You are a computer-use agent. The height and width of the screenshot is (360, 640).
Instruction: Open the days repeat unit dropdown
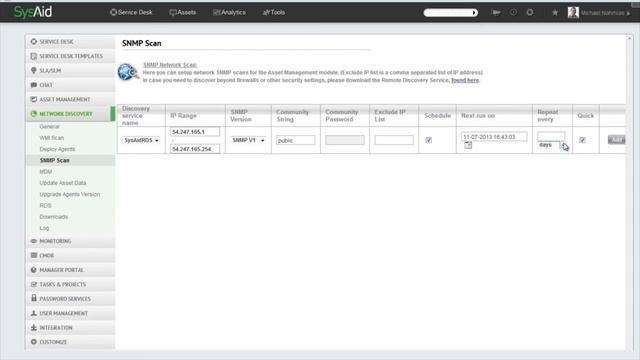click(x=552, y=145)
